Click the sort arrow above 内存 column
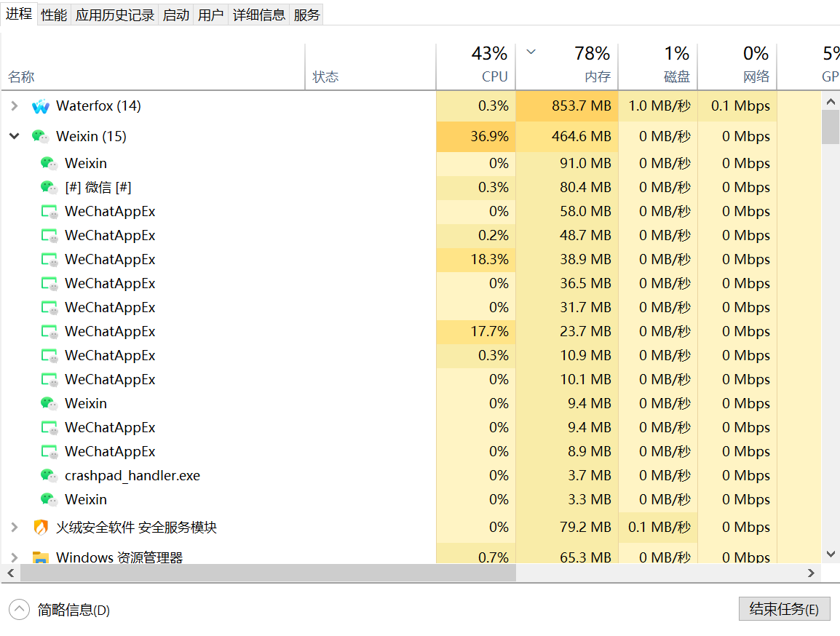840x636 pixels. pyautogui.click(x=531, y=52)
